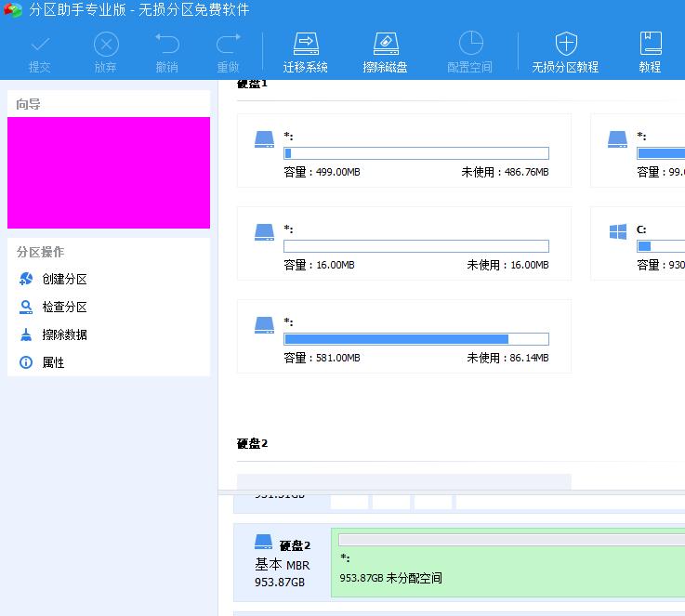Click the 检查分区 magnifier icon

pyautogui.click(x=26, y=307)
